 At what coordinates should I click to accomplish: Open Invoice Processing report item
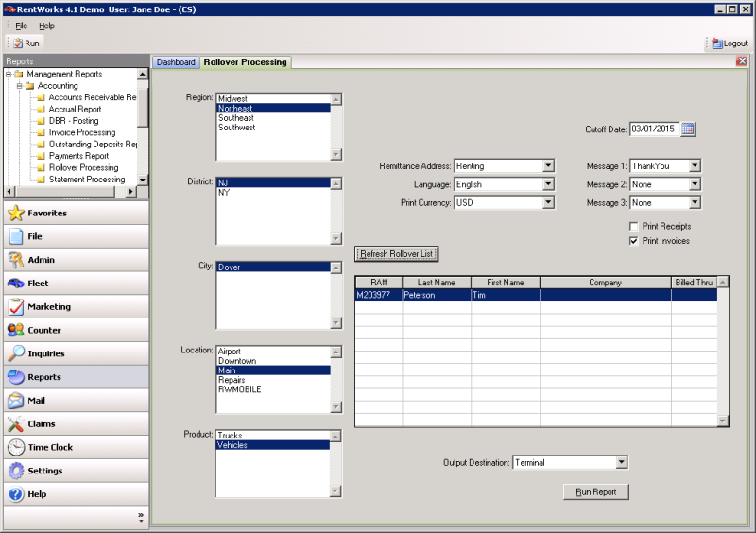[82, 132]
